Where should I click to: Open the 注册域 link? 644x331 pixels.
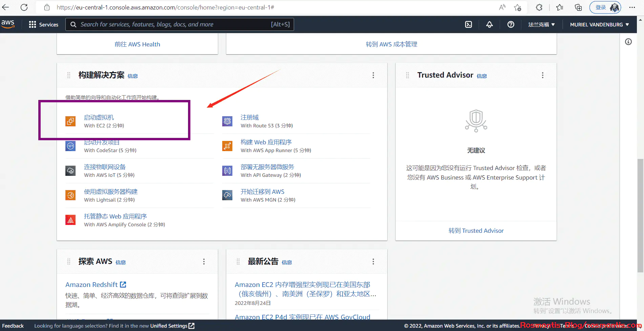click(250, 118)
